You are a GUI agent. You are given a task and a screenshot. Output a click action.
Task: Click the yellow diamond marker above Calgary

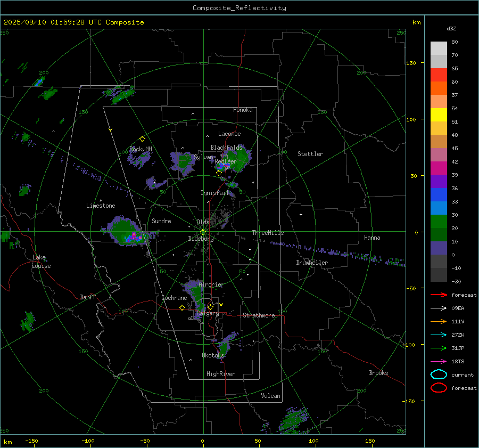point(210,307)
